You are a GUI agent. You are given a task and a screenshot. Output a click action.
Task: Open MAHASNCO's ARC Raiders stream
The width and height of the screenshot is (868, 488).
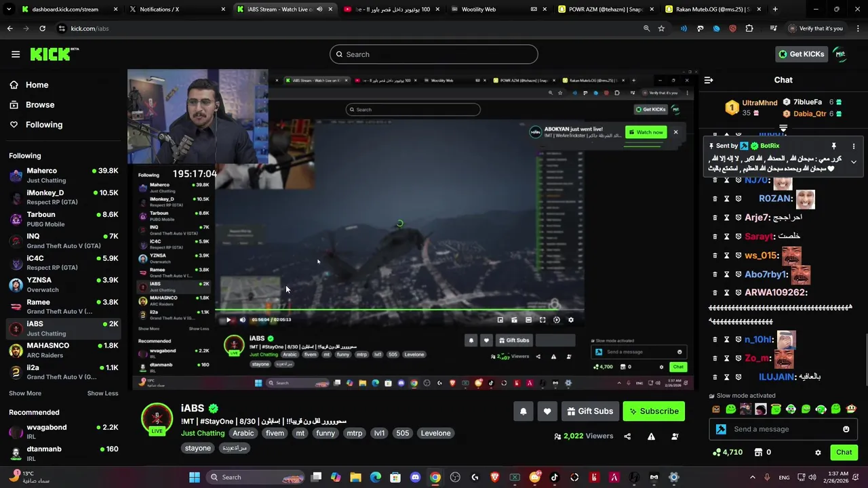(x=64, y=350)
